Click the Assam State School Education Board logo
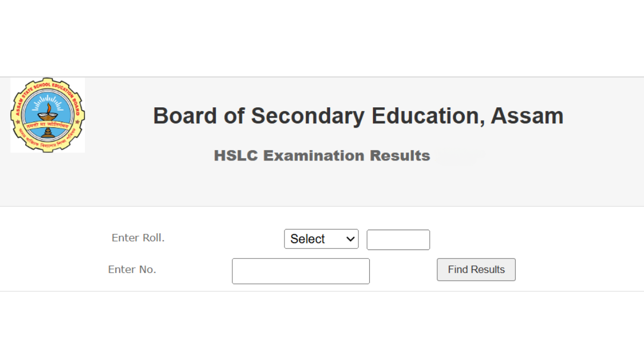The image size is (644, 338). point(48,115)
